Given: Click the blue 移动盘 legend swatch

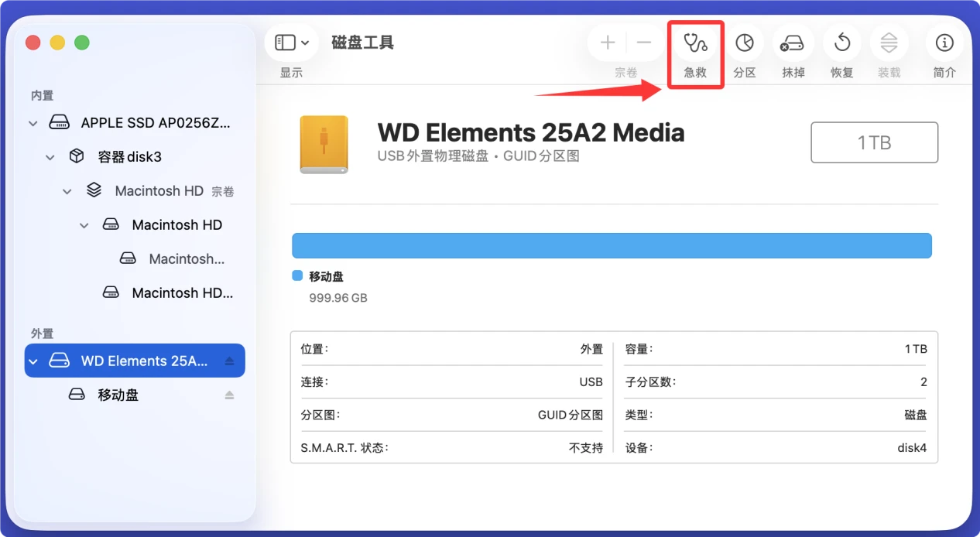Looking at the screenshot, I should 297,275.
